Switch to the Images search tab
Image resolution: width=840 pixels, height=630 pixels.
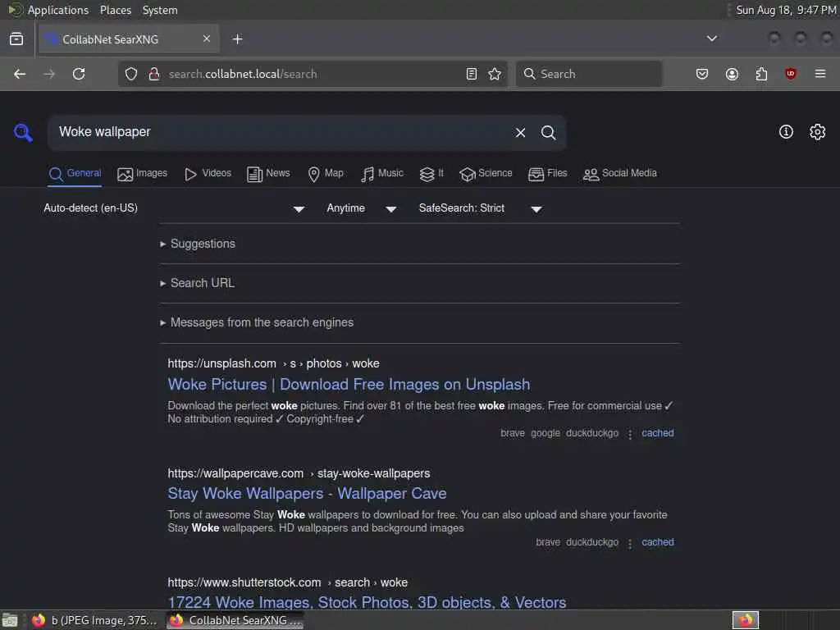(x=143, y=174)
